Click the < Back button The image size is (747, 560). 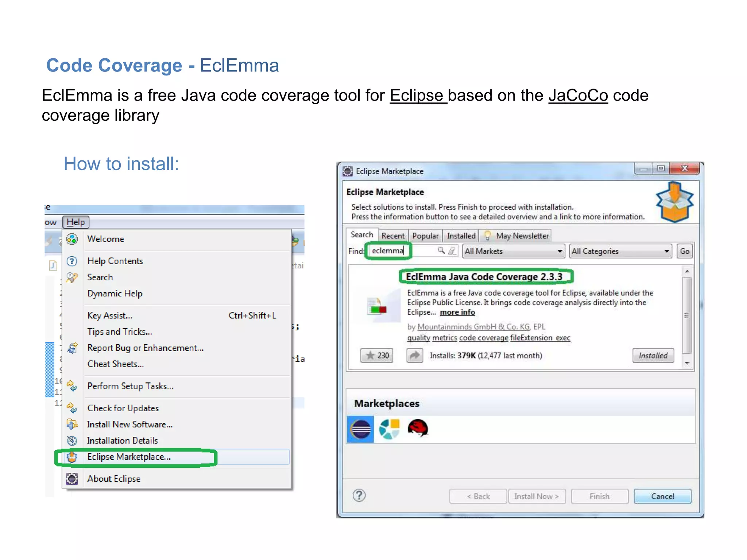click(x=478, y=496)
